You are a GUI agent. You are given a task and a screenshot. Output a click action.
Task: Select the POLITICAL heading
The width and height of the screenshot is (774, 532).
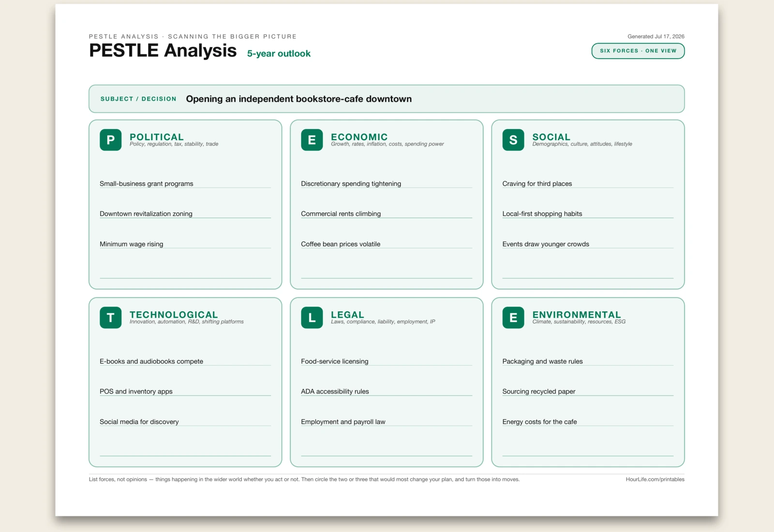(x=157, y=137)
